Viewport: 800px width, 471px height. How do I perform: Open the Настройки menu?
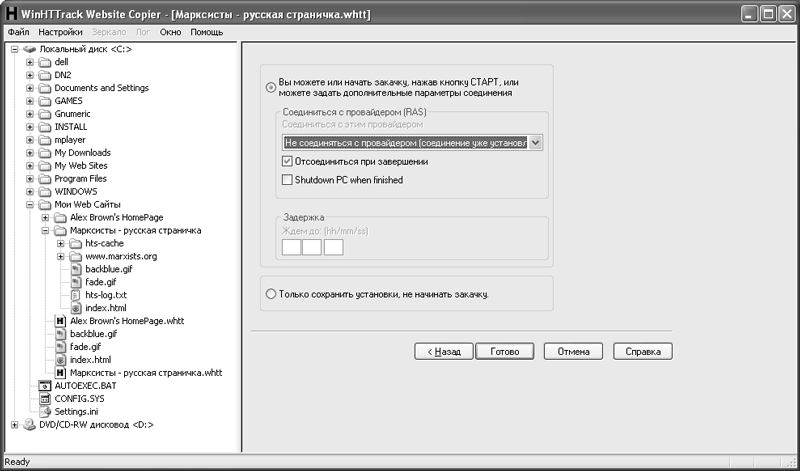click(x=61, y=32)
